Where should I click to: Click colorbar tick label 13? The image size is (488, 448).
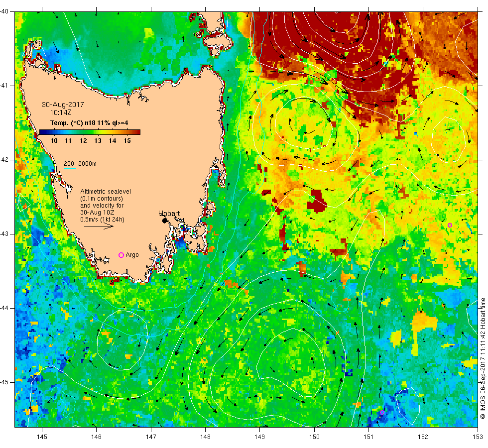click(x=98, y=140)
